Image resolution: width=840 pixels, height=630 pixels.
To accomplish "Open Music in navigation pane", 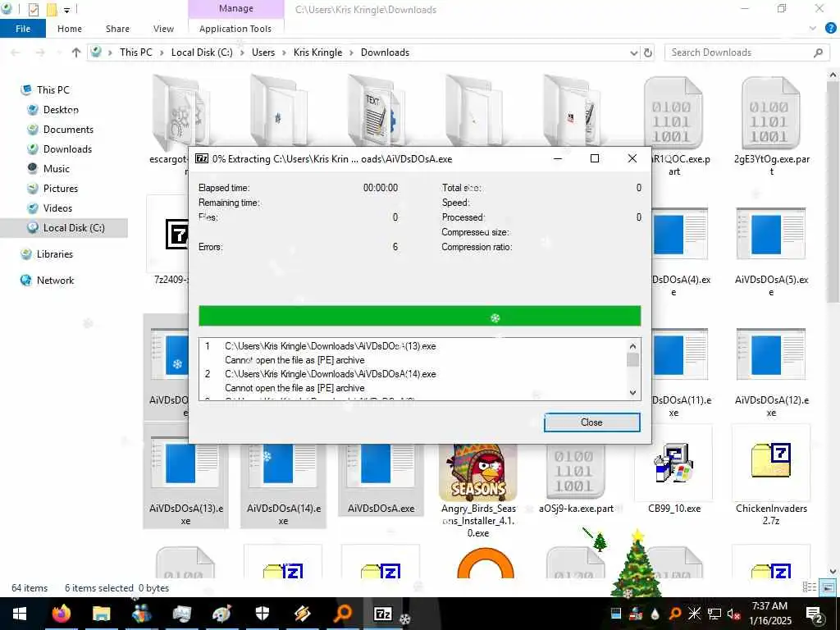I will coord(57,169).
